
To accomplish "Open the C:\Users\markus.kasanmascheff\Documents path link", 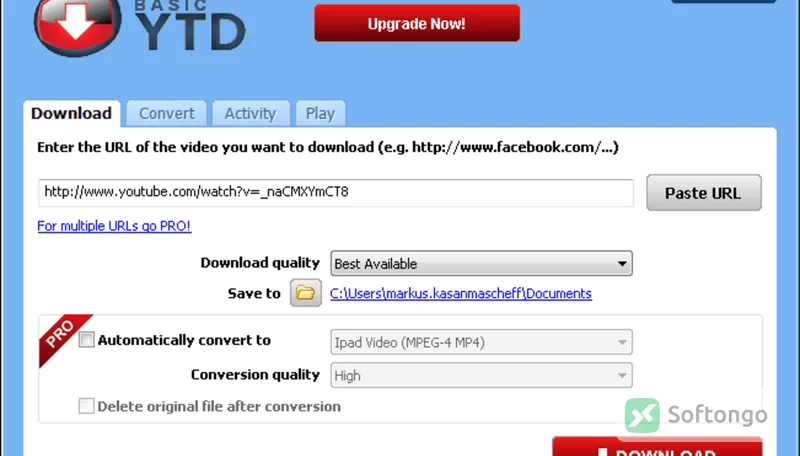I will tap(461, 294).
